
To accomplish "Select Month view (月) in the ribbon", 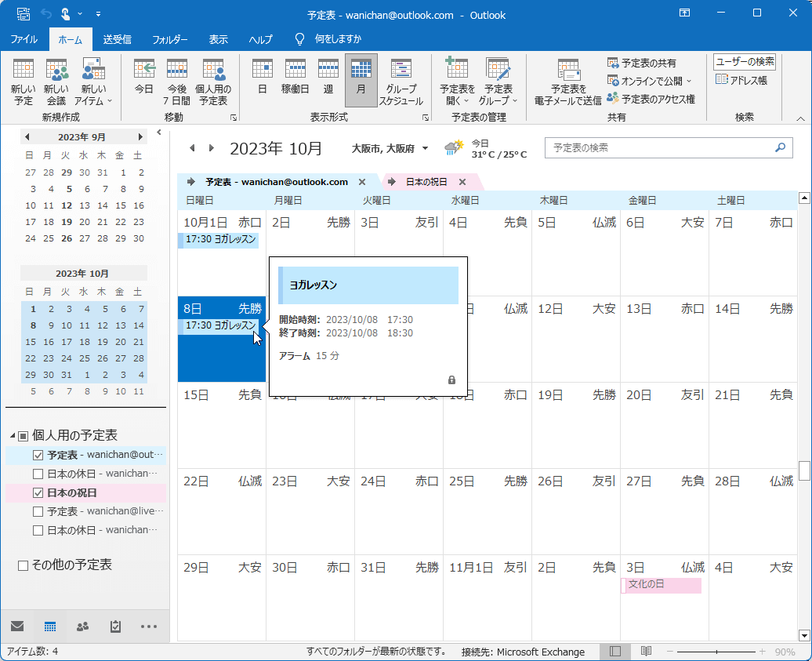I will (361, 80).
